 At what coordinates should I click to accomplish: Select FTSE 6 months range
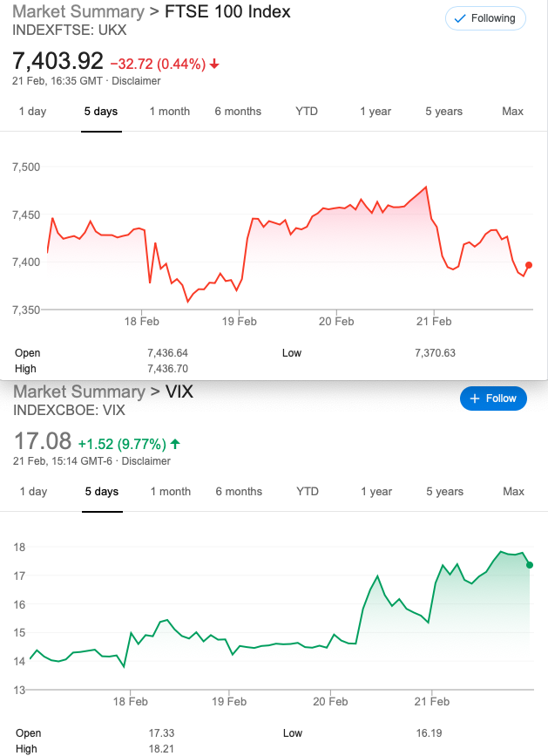(238, 112)
